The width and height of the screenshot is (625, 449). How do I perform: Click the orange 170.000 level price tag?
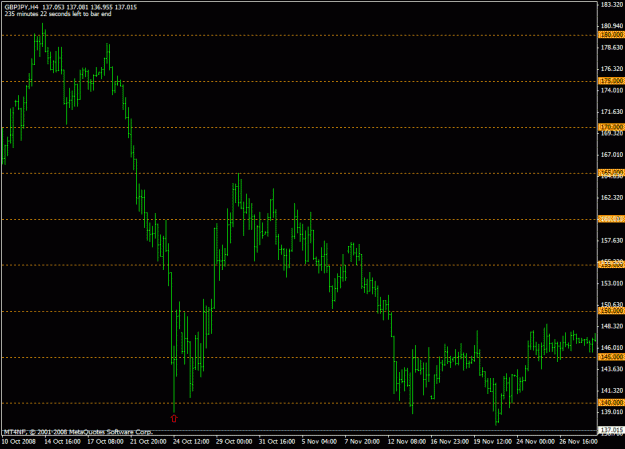[611, 127]
